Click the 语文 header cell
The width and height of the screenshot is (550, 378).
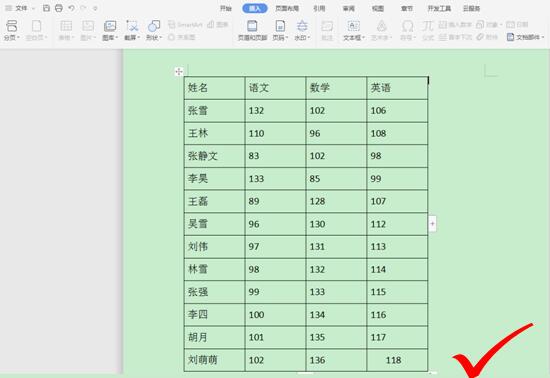point(275,88)
